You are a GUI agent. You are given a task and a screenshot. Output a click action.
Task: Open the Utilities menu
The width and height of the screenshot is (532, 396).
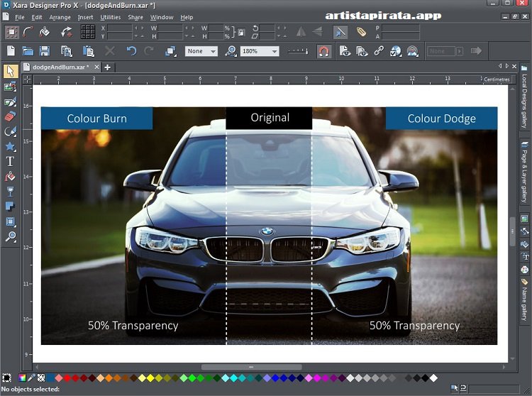click(110, 17)
